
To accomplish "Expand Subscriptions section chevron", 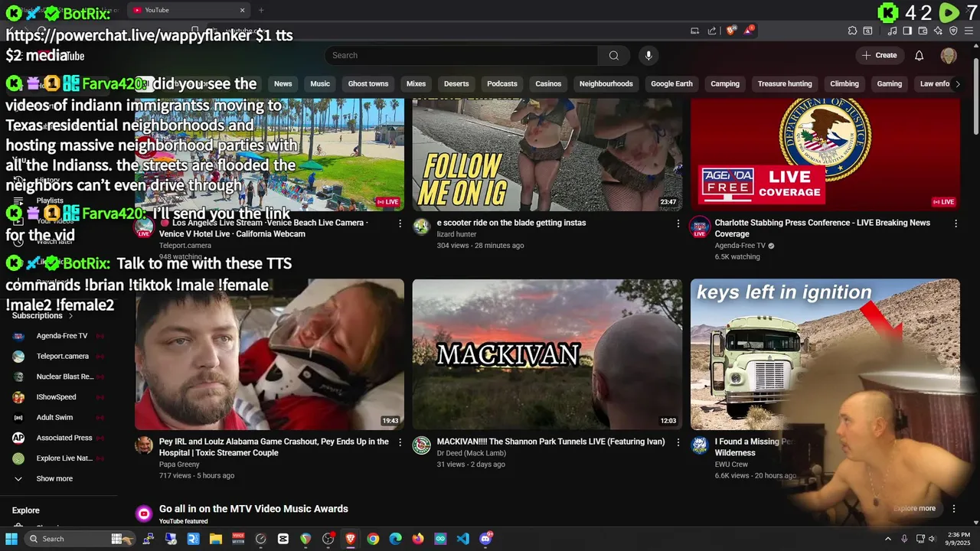I will point(70,315).
